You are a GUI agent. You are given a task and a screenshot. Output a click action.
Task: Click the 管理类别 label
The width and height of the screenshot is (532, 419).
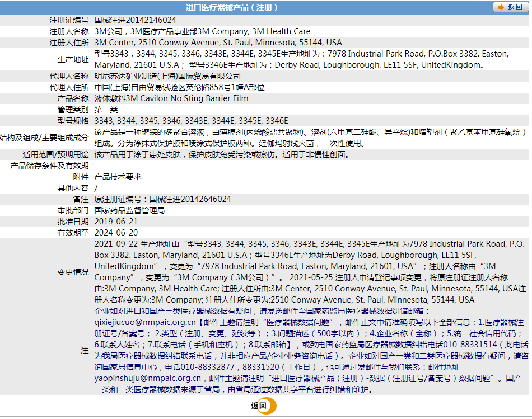pos(73,110)
